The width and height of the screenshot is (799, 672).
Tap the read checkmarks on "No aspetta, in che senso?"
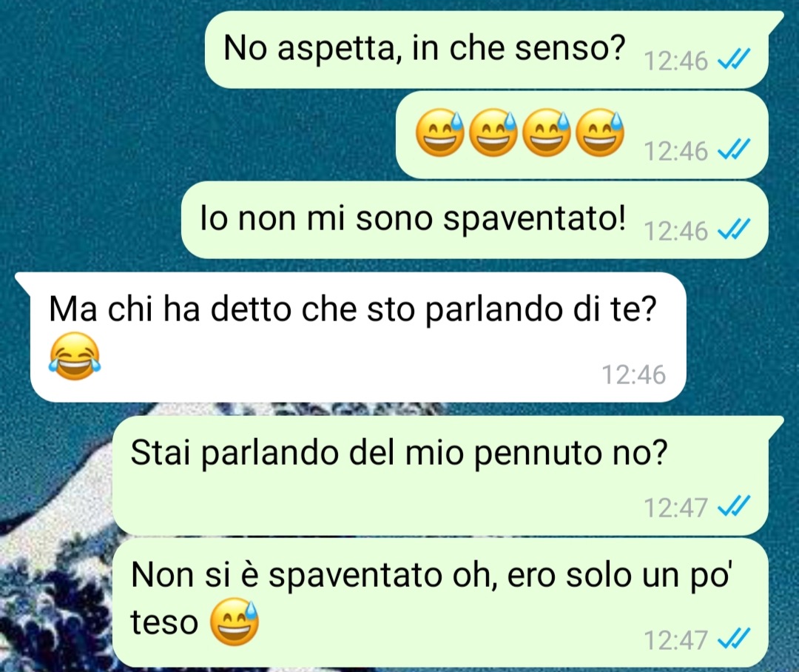point(733,59)
